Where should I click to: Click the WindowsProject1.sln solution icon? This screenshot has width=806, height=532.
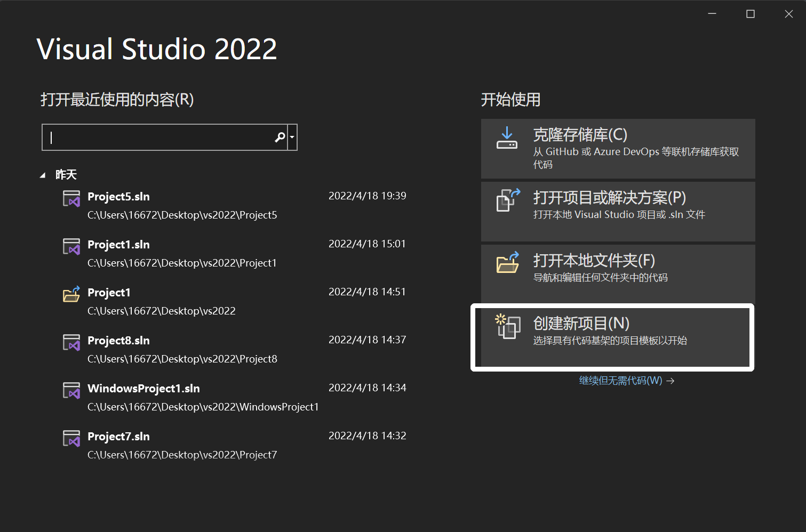71,390
